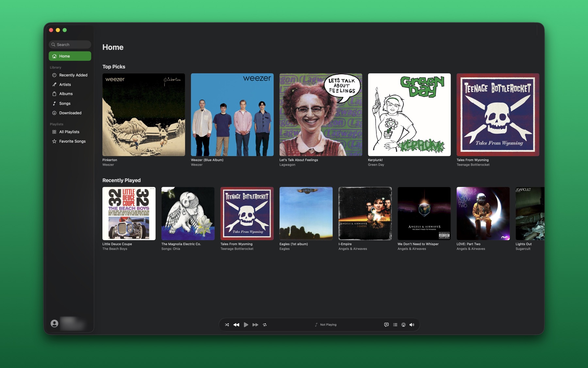Click Green Day artist link under Kerplunk!

coord(376,165)
